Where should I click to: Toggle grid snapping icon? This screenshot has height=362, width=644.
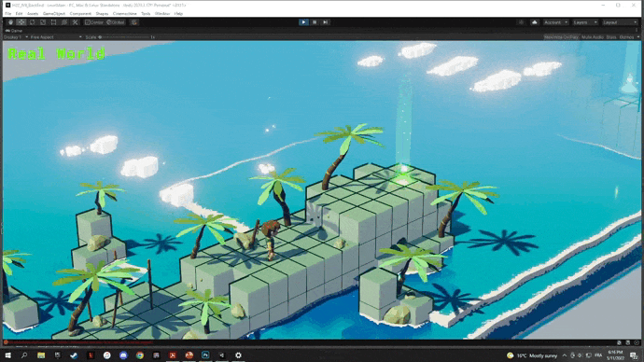(134, 22)
